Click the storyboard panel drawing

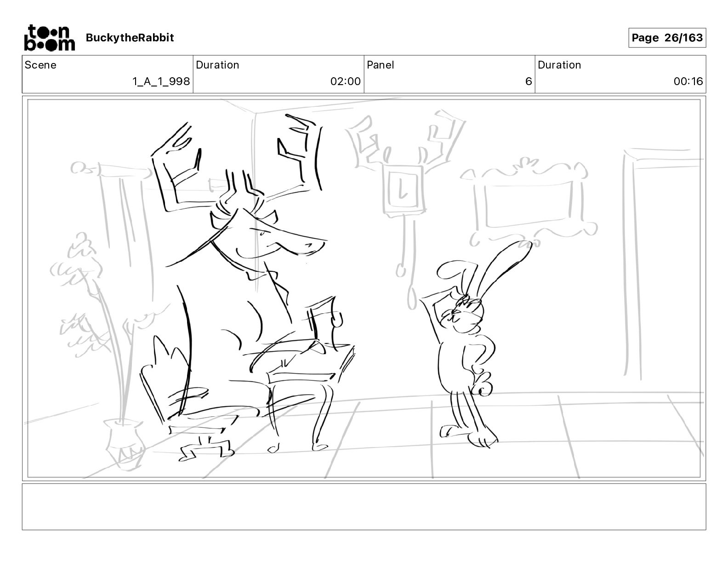364,288
